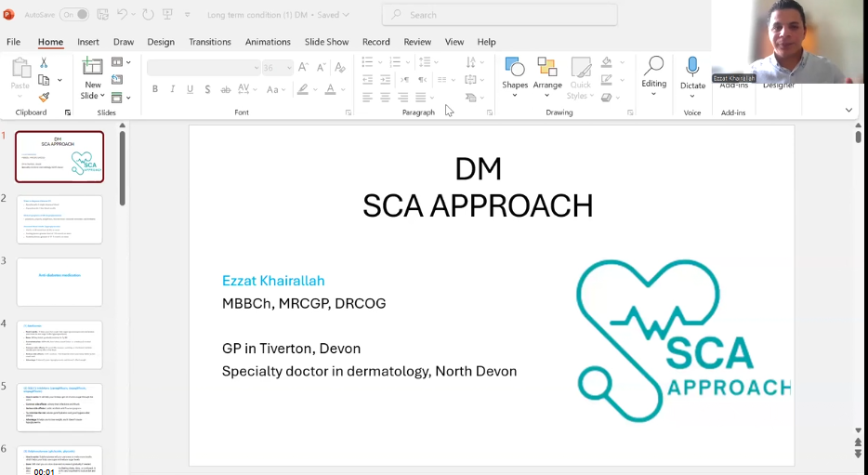The width and height of the screenshot is (868, 475).
Task: Toggle Bold formatting
Action: coord(155,89)
